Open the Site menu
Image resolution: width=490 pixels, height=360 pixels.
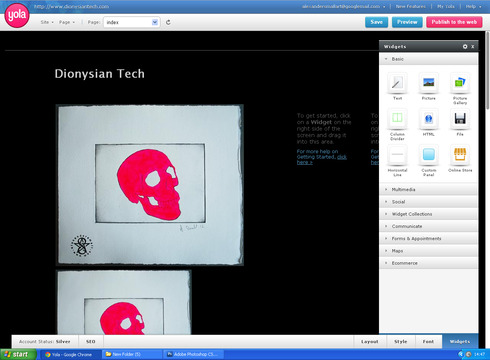pos(47,22)
